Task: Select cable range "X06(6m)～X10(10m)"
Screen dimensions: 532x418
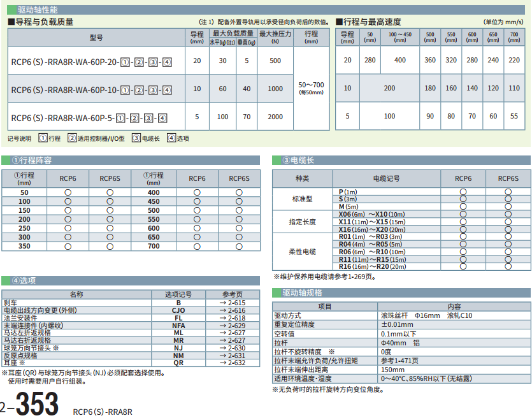Action: 372,215
